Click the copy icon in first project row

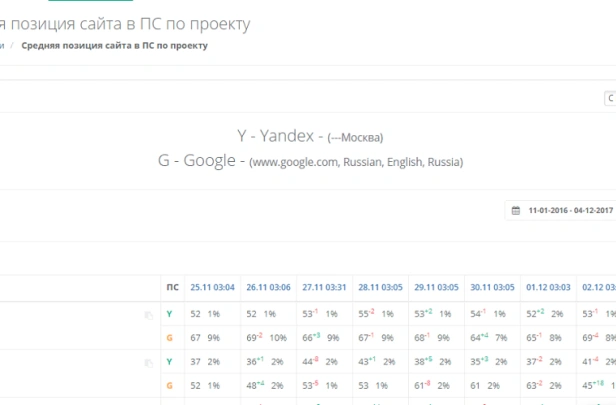(x=148, y=315)
